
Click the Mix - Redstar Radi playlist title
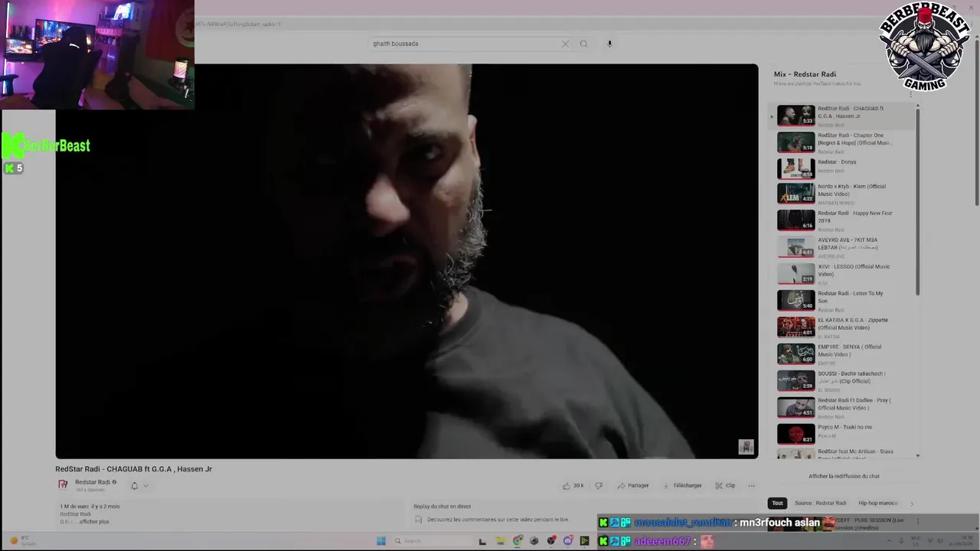(805, 74)
